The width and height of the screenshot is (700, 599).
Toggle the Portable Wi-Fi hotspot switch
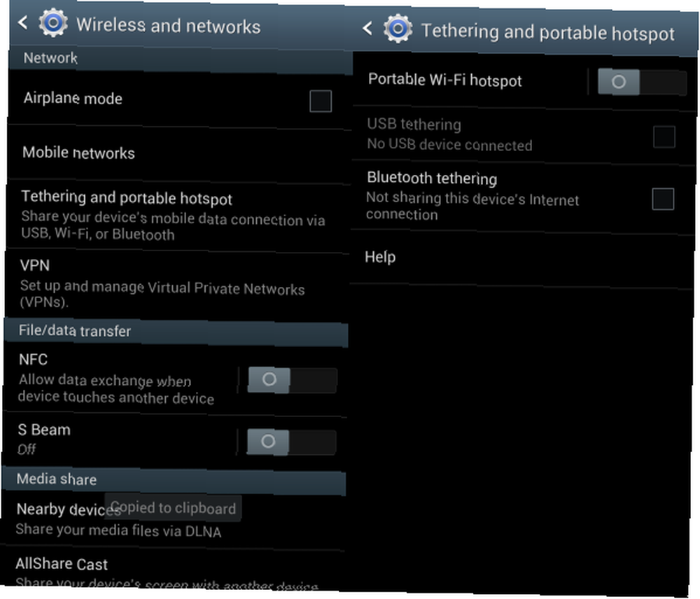[x=641, y=82]
